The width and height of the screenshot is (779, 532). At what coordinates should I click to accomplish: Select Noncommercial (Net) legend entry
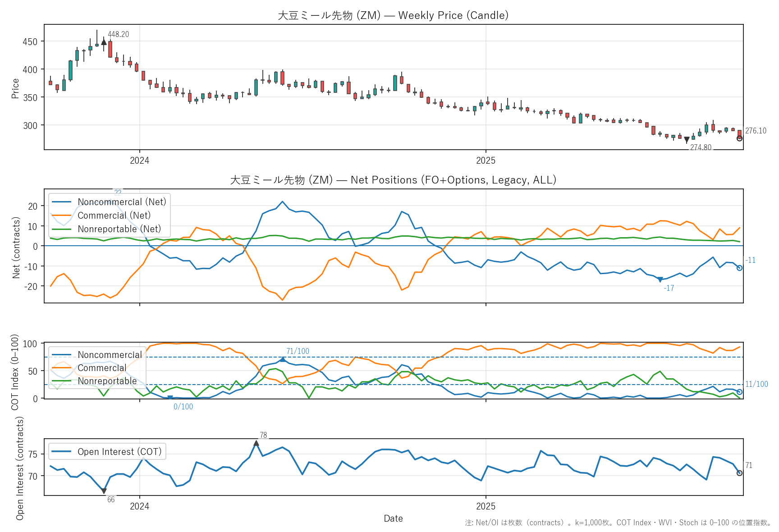(122, 202)
